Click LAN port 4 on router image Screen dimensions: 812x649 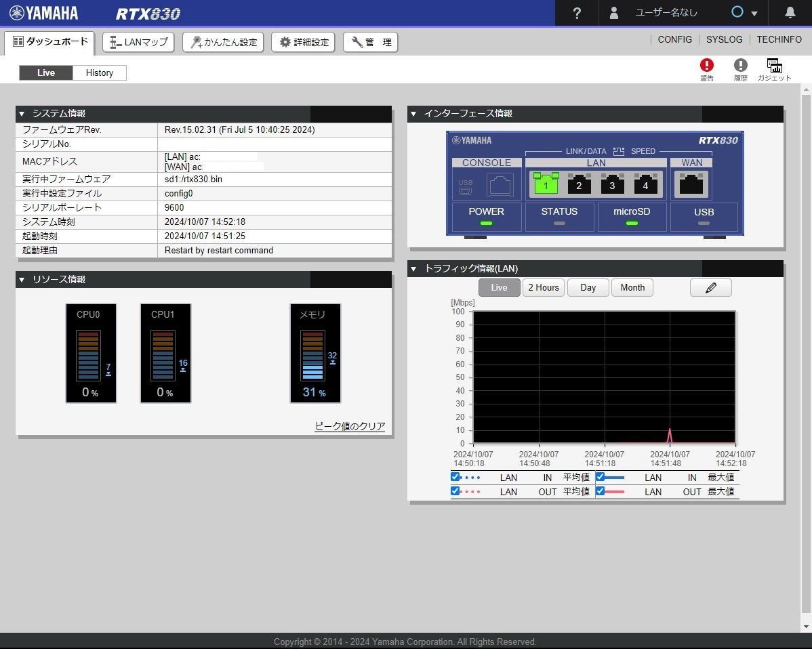645,183
